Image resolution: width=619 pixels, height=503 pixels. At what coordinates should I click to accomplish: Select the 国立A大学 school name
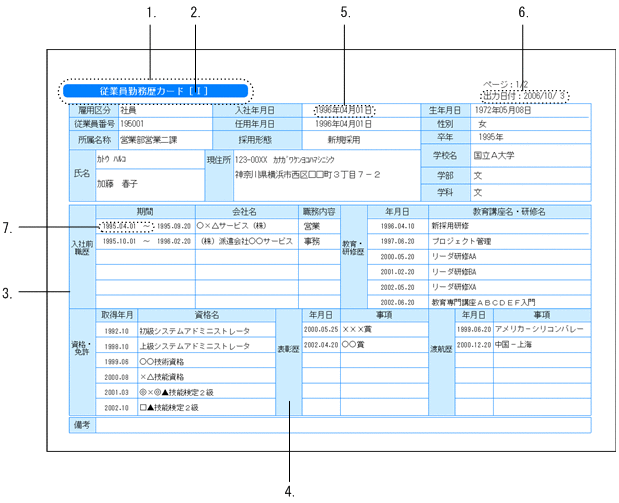[494, 156]
